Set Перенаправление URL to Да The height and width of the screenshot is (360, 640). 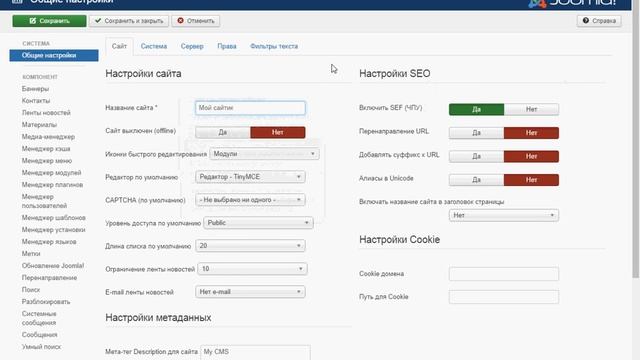click(x=476, y=133)
